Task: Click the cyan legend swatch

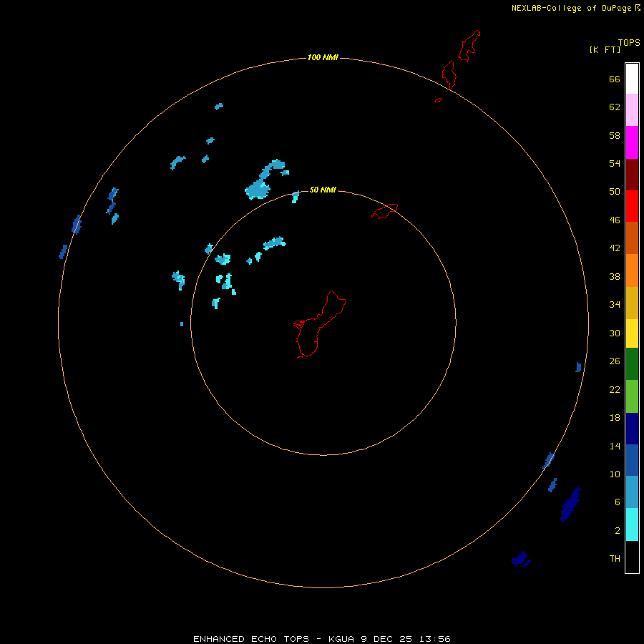Action: pos(632,525)
